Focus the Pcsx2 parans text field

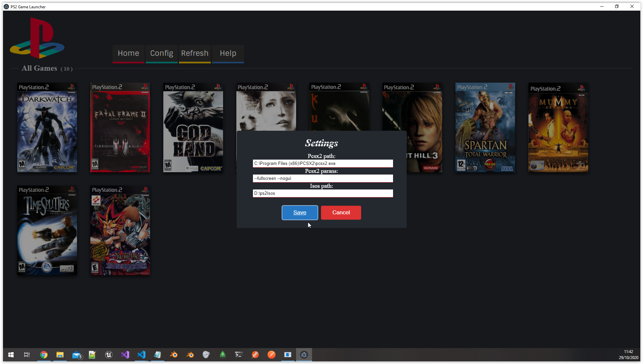[x=323, y=178]
